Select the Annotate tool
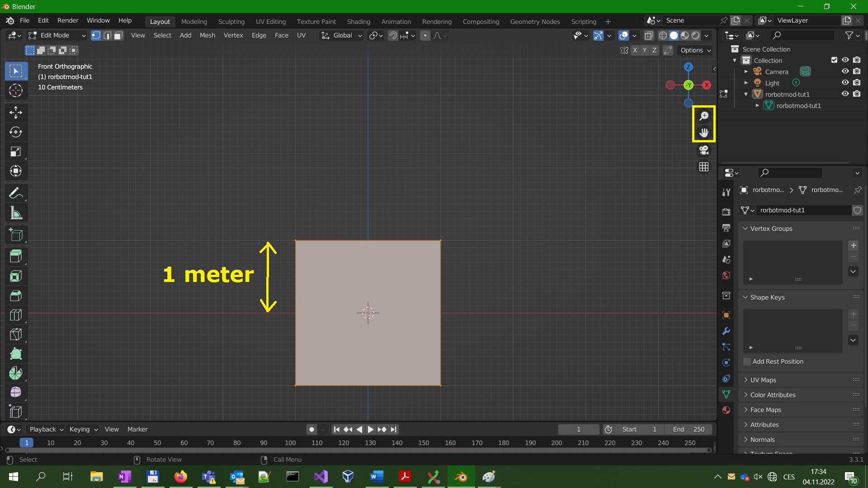 click(16, 193)
